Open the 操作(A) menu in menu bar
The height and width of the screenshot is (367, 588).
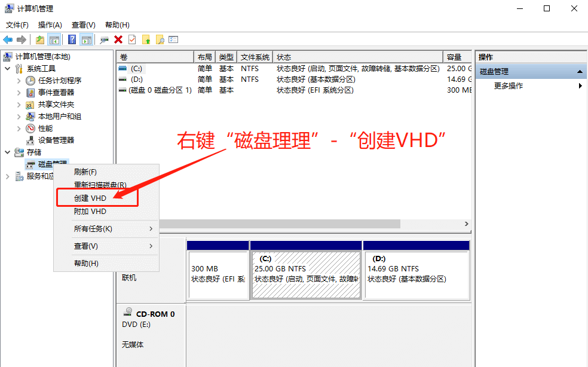point(50,25)
